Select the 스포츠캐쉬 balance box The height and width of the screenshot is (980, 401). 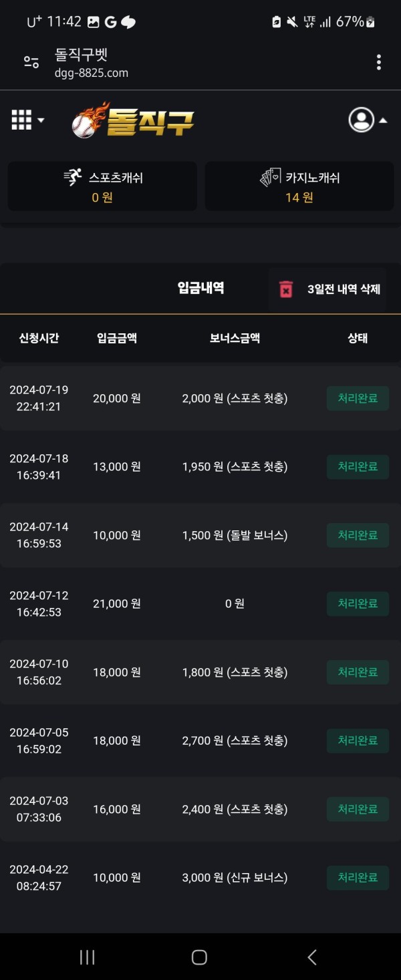tap(102, 186)
